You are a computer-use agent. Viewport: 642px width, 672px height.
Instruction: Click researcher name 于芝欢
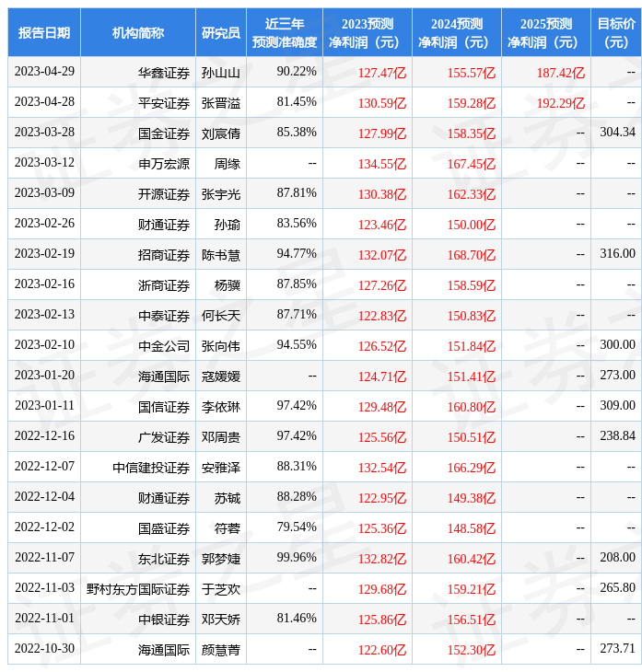(x=221, y=590)
